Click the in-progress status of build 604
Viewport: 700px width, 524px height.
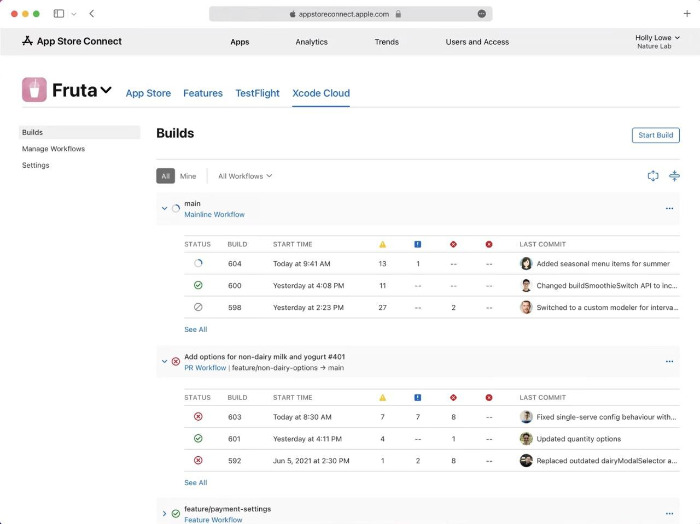click(x=198, y=263)
